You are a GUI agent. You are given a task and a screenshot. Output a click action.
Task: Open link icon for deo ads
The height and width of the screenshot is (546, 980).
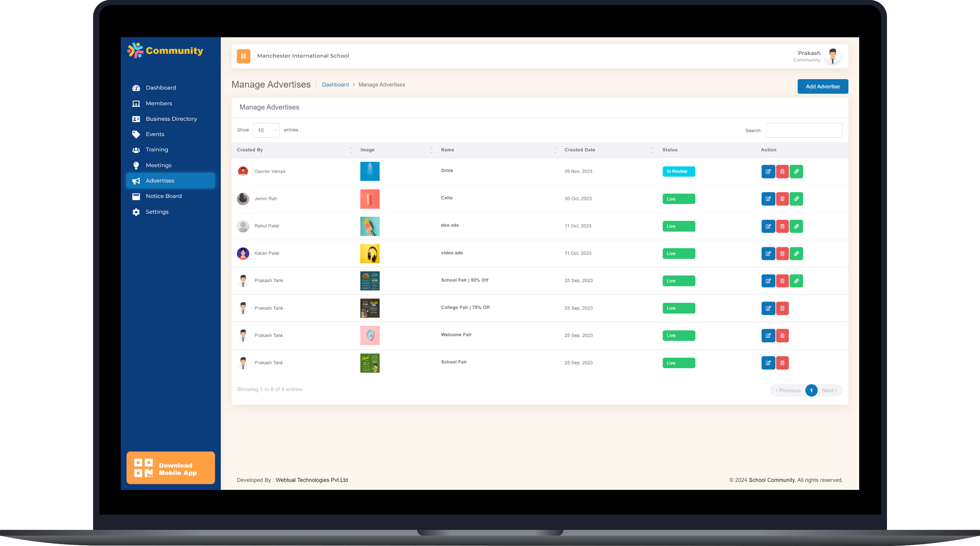(x=796, y=226)
